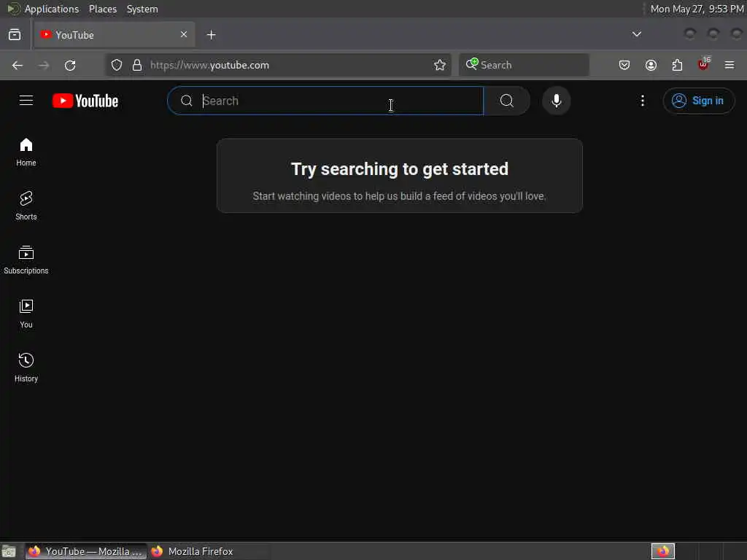
Task: Bookmark this page with the star
Action: [440, 65]
